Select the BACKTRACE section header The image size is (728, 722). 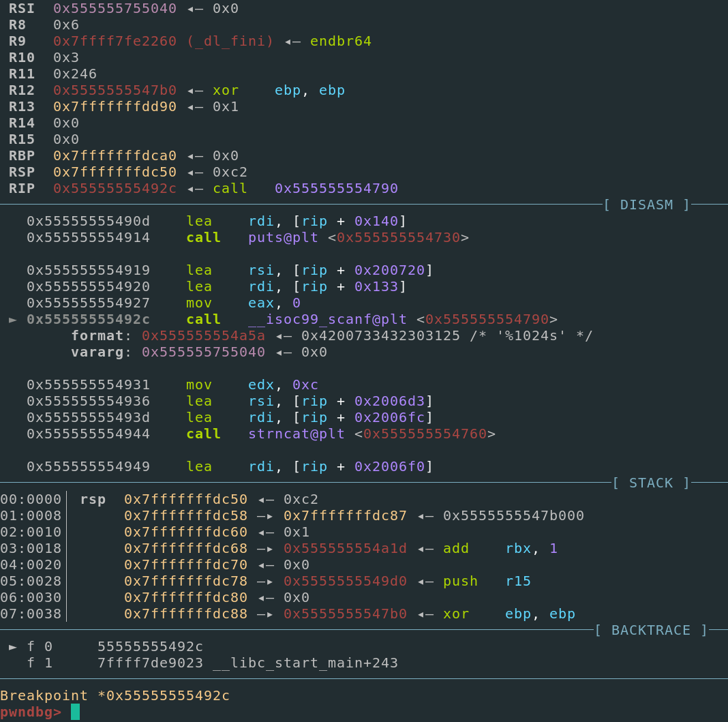[x=651, y=630]
